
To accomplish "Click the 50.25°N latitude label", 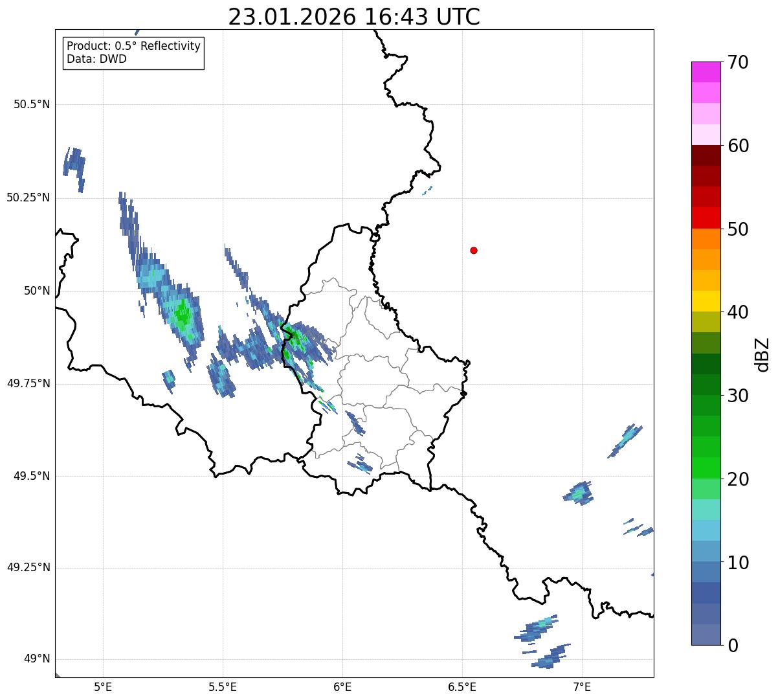I will click(x=28, y=198).
